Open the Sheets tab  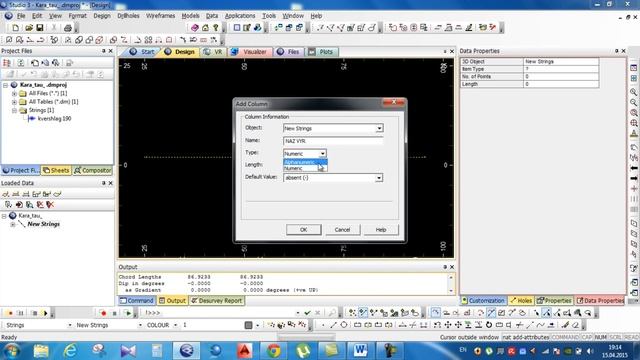(56, 170)
